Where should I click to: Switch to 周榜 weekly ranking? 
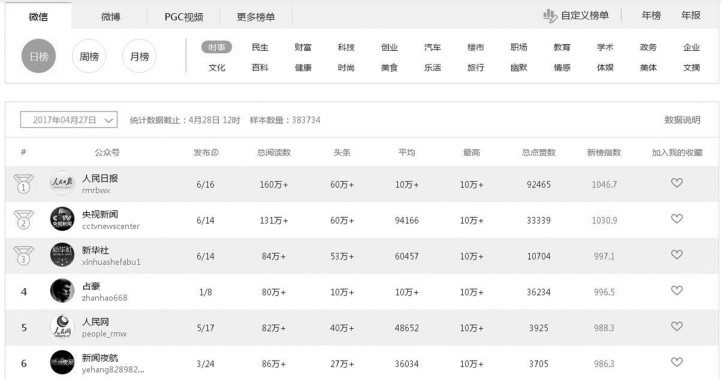tap(89, 56)
